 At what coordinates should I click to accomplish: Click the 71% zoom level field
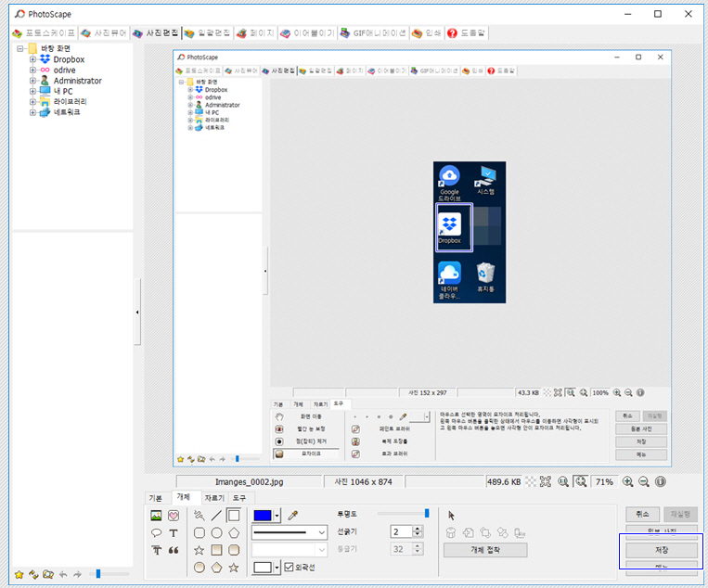click(604, 482)
